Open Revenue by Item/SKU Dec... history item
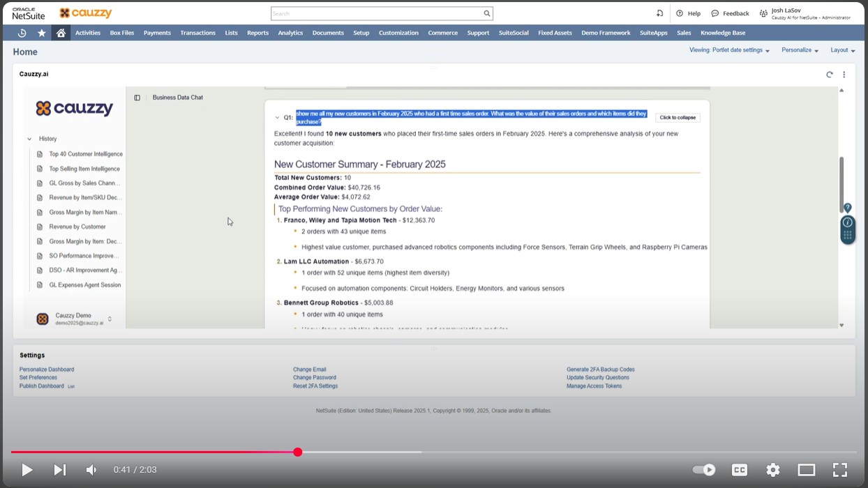The height and width of the screenshot is (488, 868). pos(86,197)
